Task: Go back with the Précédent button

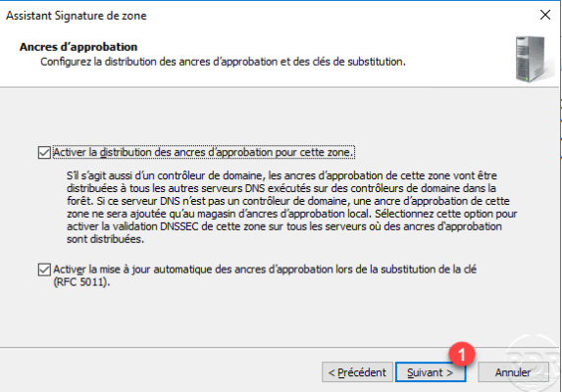Action: point(357,372)
